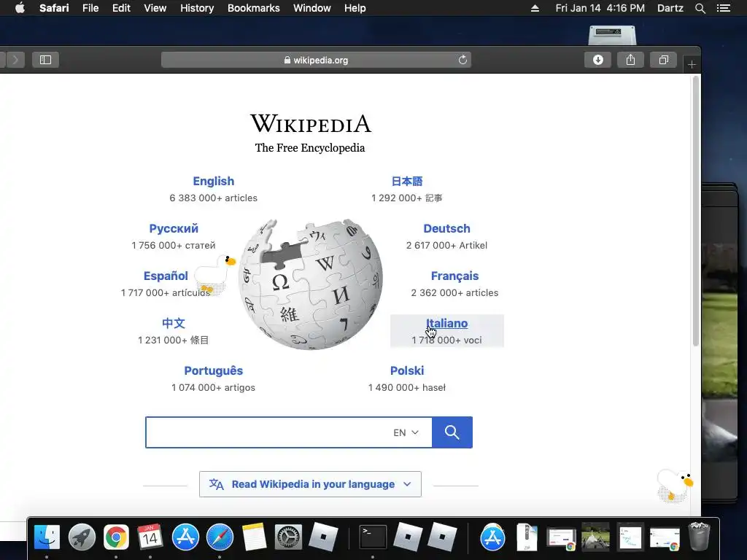Click the "2 362 000+ articles" text
The width and height of the screenshot is (747, 560).
(454, 293)
